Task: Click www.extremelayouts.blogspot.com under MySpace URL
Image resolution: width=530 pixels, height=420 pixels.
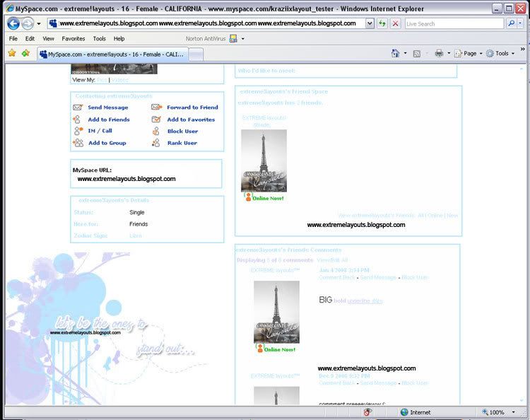Action: click(x=126, y=179)
